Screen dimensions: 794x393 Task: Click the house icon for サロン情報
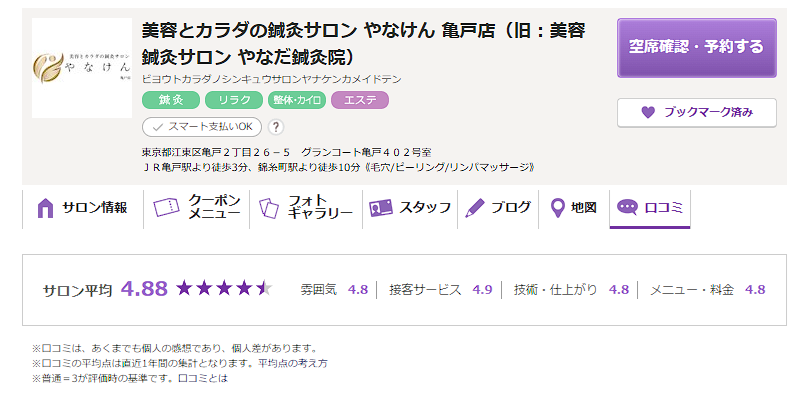pyautogui.click(x=45, y=208)
